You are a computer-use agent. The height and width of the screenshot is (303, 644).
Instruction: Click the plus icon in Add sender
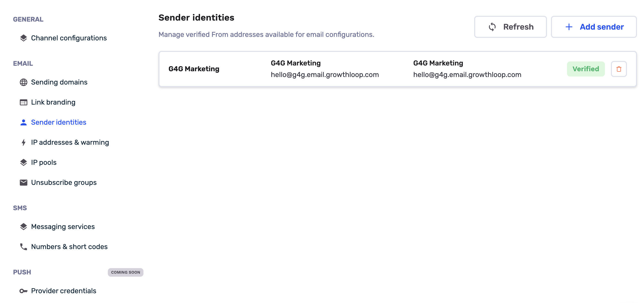coord(569,27)
